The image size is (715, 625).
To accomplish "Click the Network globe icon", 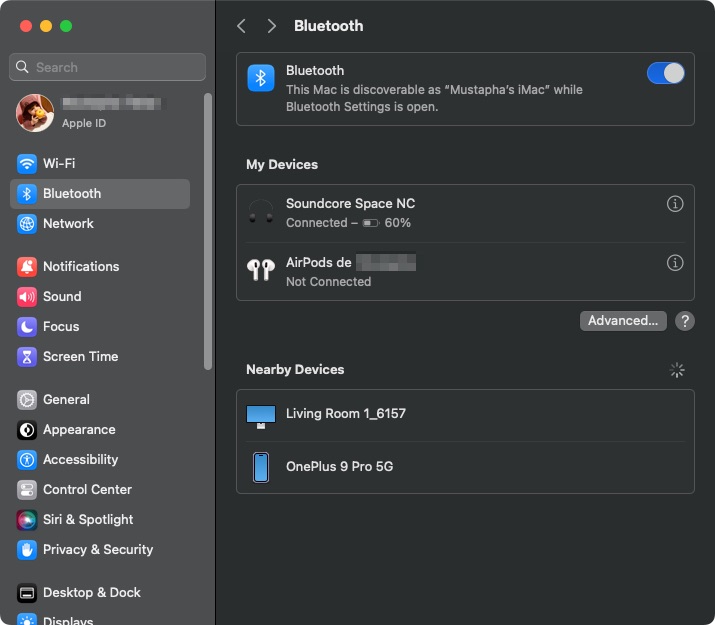I will (27, 223).
